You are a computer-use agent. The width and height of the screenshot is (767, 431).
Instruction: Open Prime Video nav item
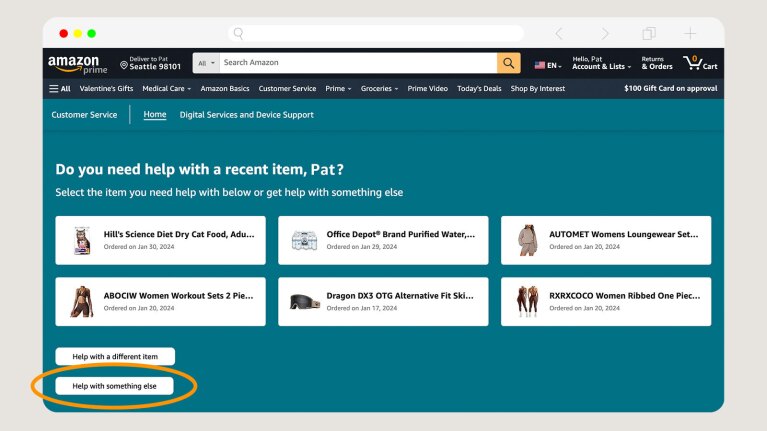(x=428, y=89)
